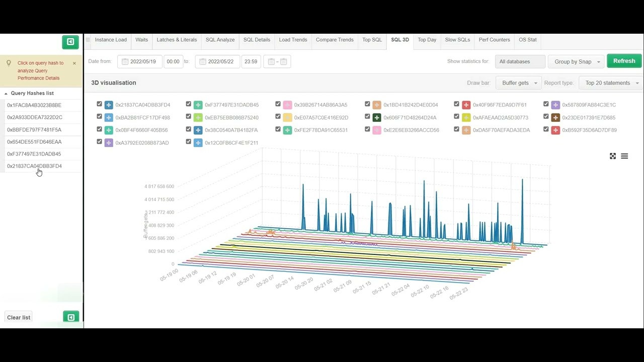Viewport: 644px width, 362px height.
Task: Switch to Waits tab
Action: tap(142, 40)
